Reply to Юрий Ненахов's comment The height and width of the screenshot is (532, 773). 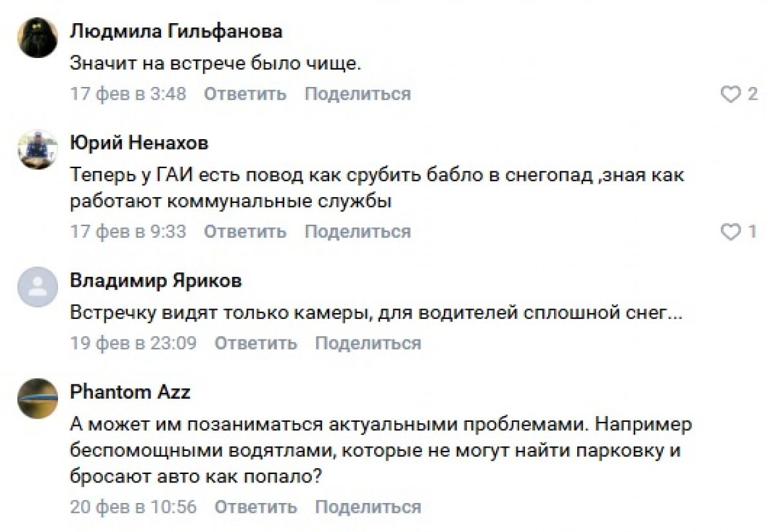point(245,231)
